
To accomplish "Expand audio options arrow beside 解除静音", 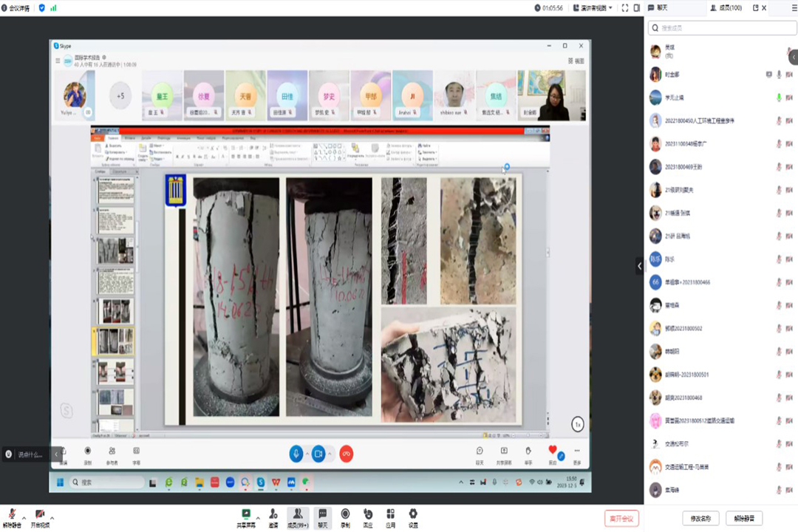I will click(x=24, y=517).
